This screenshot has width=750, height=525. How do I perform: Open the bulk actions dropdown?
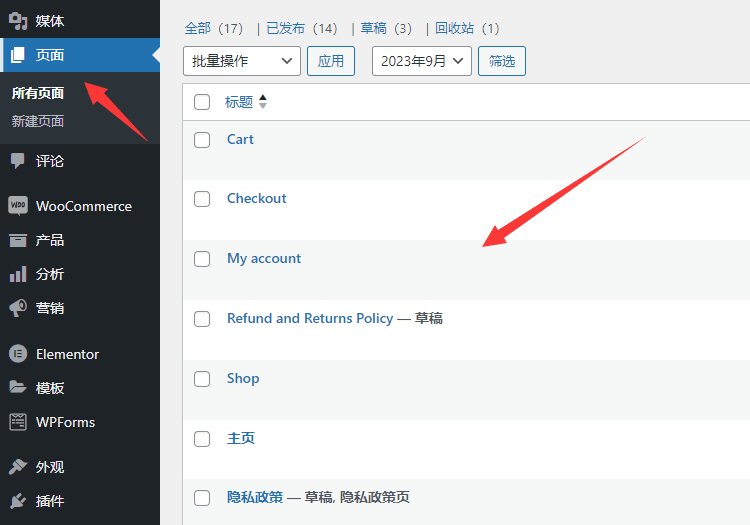242,61
